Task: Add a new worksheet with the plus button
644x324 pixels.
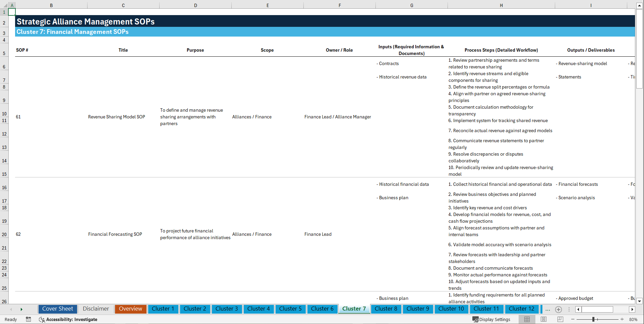Action: 559,310
